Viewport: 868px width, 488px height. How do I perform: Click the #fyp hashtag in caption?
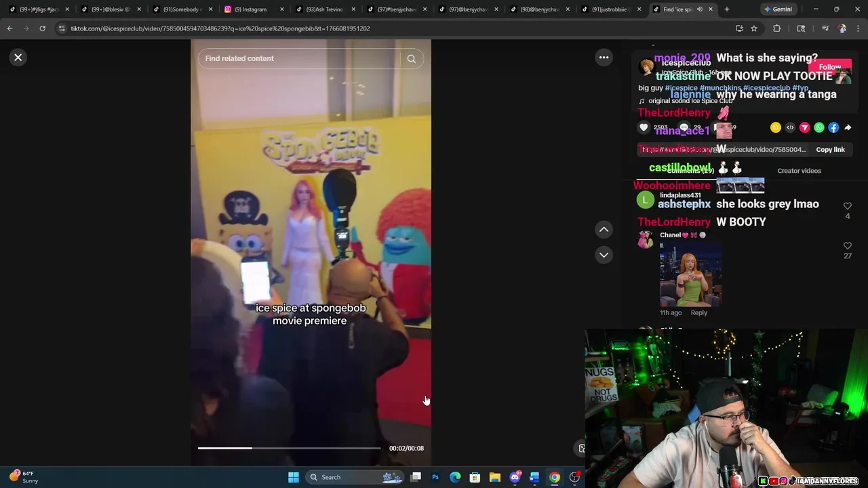[x=800, y=88]
